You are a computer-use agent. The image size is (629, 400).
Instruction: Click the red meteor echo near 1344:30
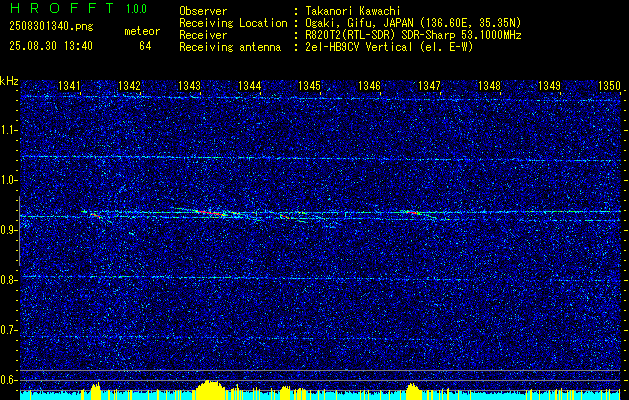click(x=285, y=217)
